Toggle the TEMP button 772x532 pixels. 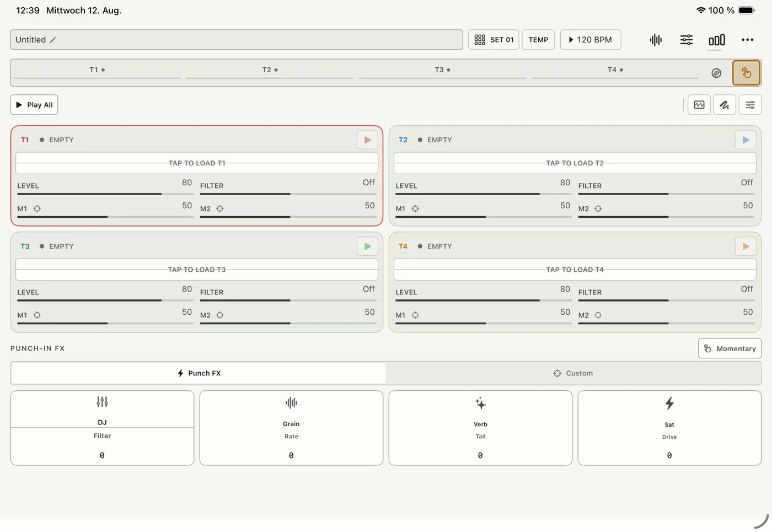(x=538, y=40)
